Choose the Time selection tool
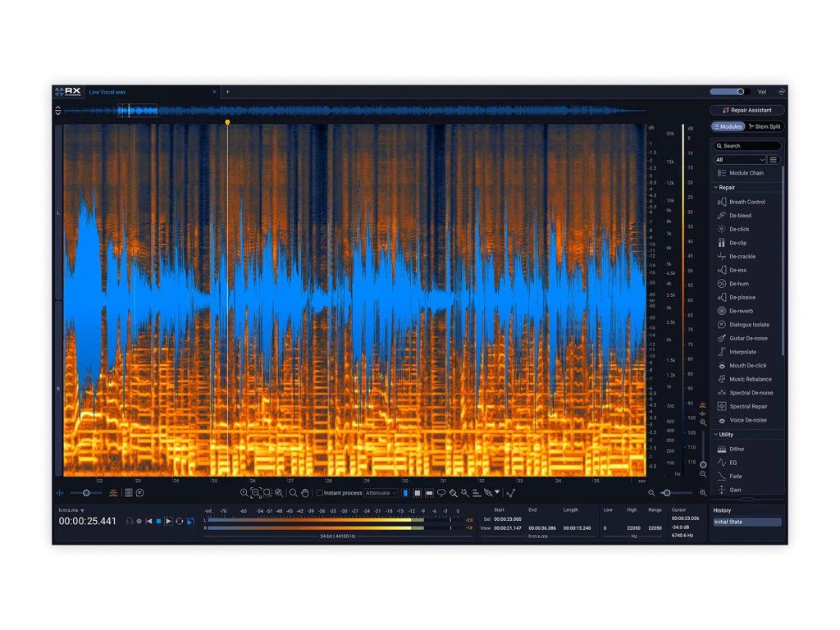Screen dimensions: 840x630 (x=405, y=493)
